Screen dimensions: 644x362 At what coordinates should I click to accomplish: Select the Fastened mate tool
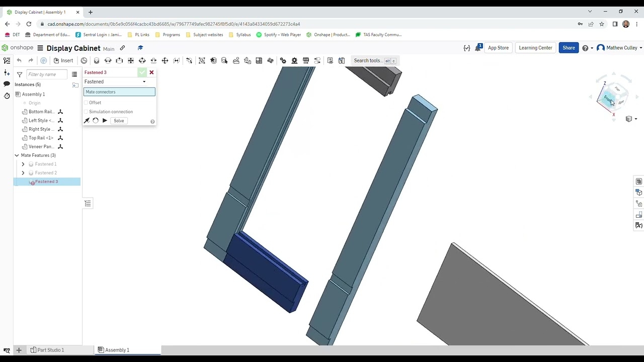(x=97, y=60)
